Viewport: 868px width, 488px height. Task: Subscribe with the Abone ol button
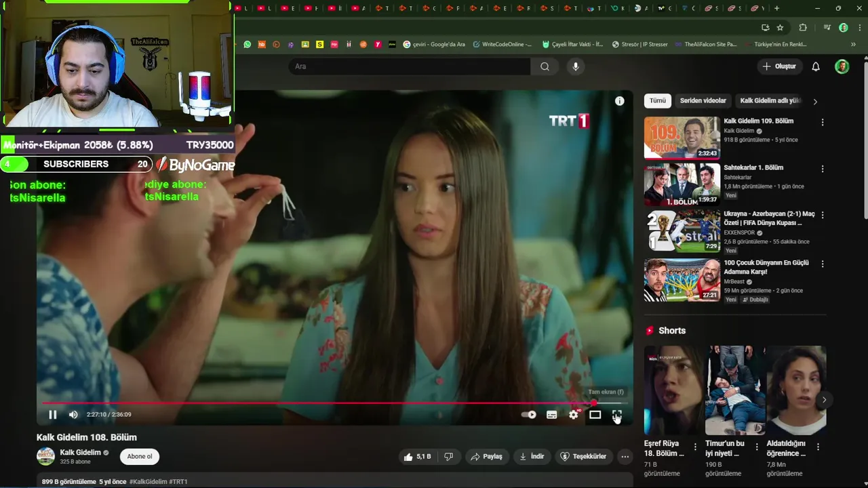pos(140,457)
